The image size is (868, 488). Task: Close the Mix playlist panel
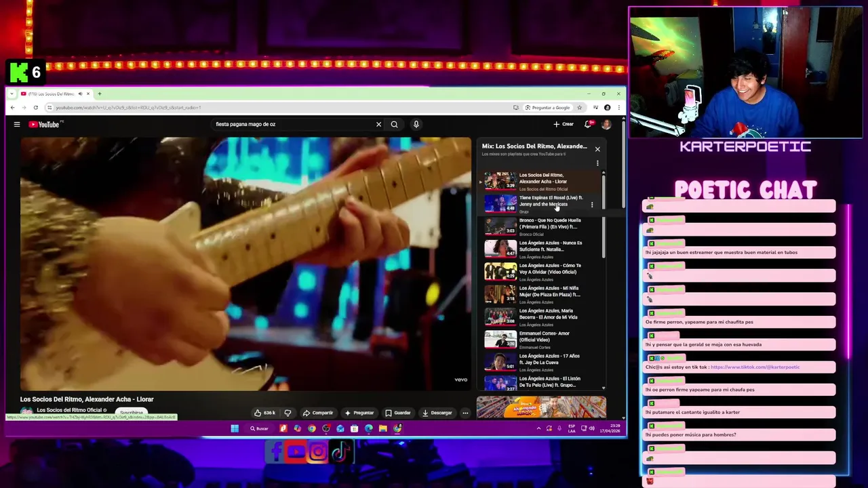597,149
